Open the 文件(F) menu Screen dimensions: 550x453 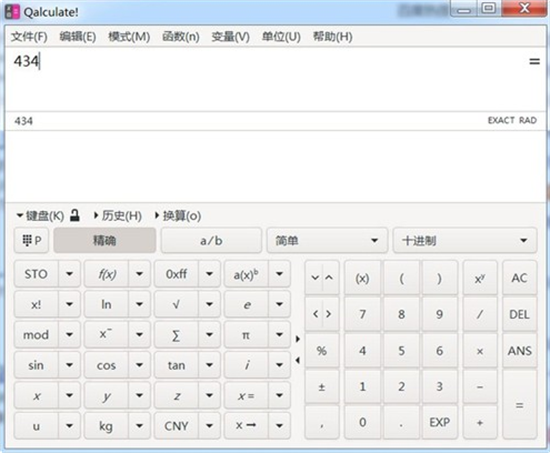click(29, 36)
